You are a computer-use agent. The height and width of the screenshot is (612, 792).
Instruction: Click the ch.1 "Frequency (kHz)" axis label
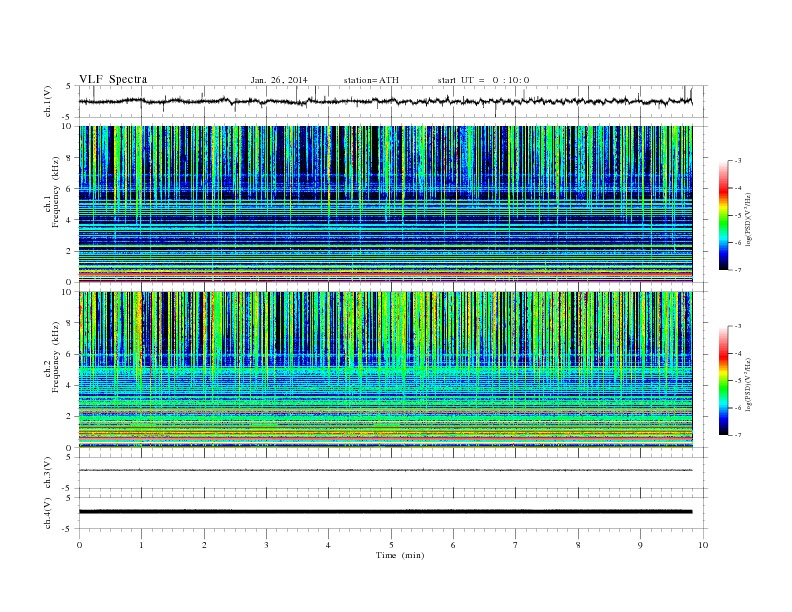(x=56, y=192)
